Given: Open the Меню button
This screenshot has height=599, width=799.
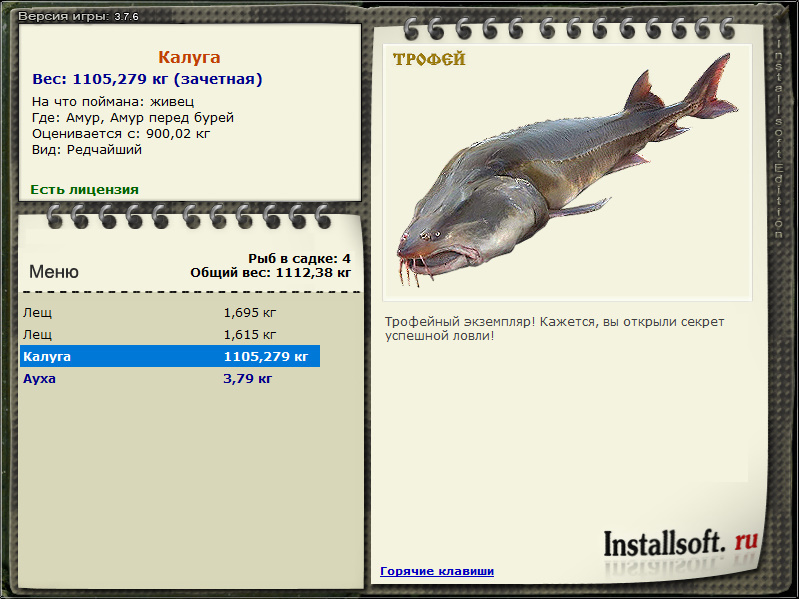Looking at the screenshot, I should click(54, 271).
